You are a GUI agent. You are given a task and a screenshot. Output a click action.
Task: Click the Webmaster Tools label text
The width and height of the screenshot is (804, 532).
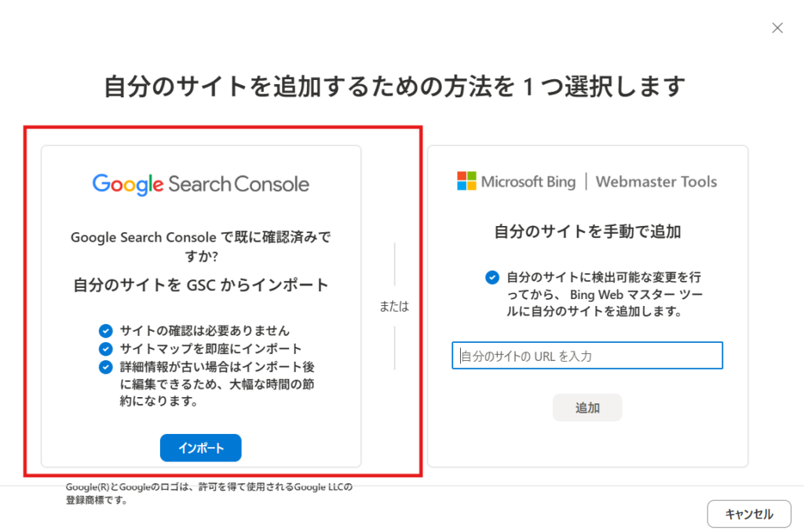point(656,182)
